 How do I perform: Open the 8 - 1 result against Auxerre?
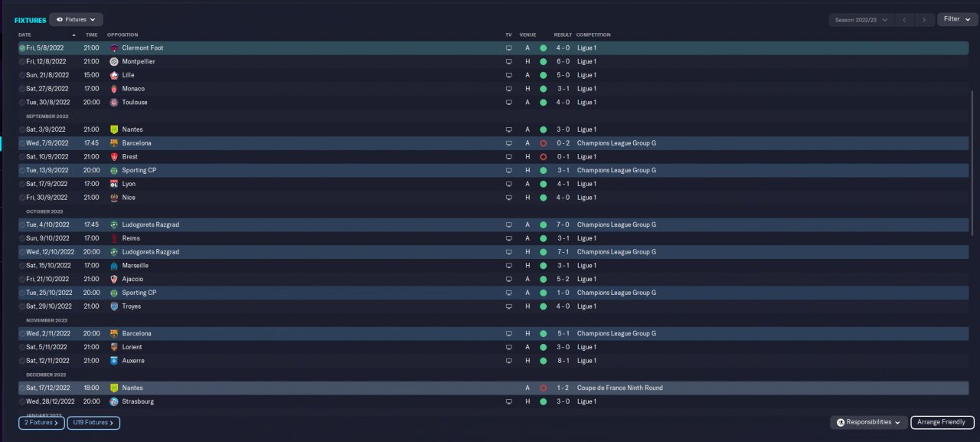[563, 361]
